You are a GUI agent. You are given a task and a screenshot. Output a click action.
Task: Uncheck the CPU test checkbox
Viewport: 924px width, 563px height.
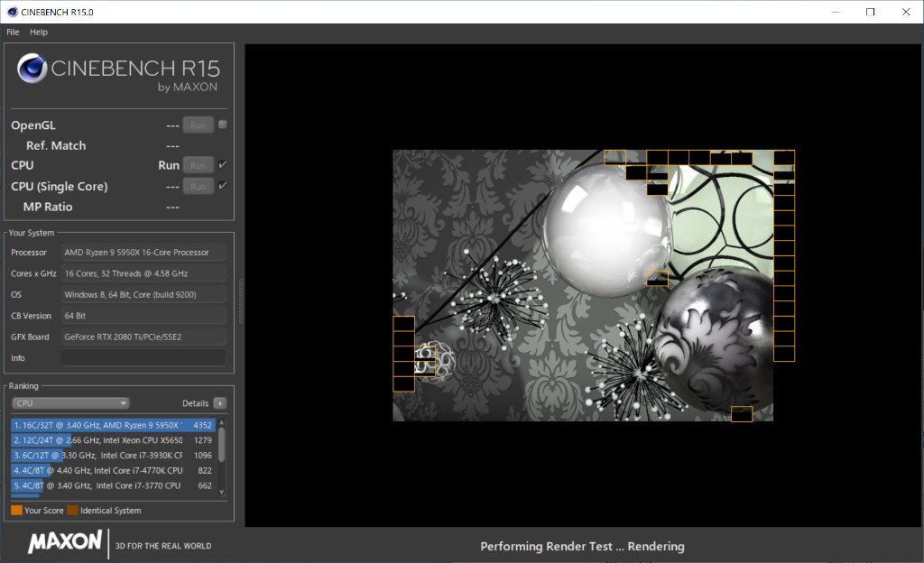[223, 164]
